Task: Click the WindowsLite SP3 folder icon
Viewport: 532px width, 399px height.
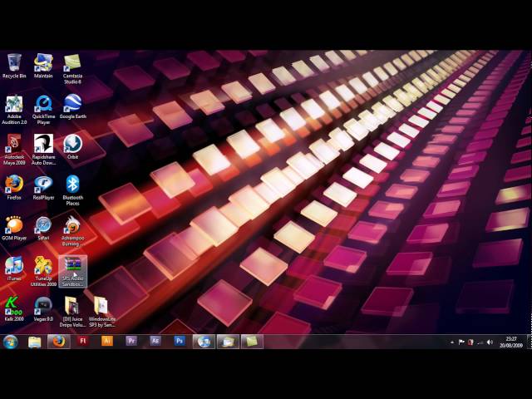Action: tap(101, 312)
